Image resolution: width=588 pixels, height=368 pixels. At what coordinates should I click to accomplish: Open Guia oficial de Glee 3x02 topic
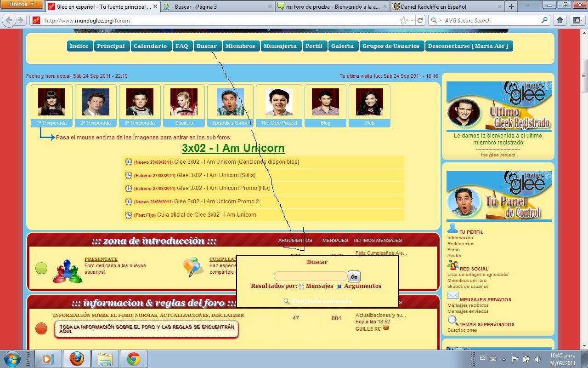click(x=207, y=215)
